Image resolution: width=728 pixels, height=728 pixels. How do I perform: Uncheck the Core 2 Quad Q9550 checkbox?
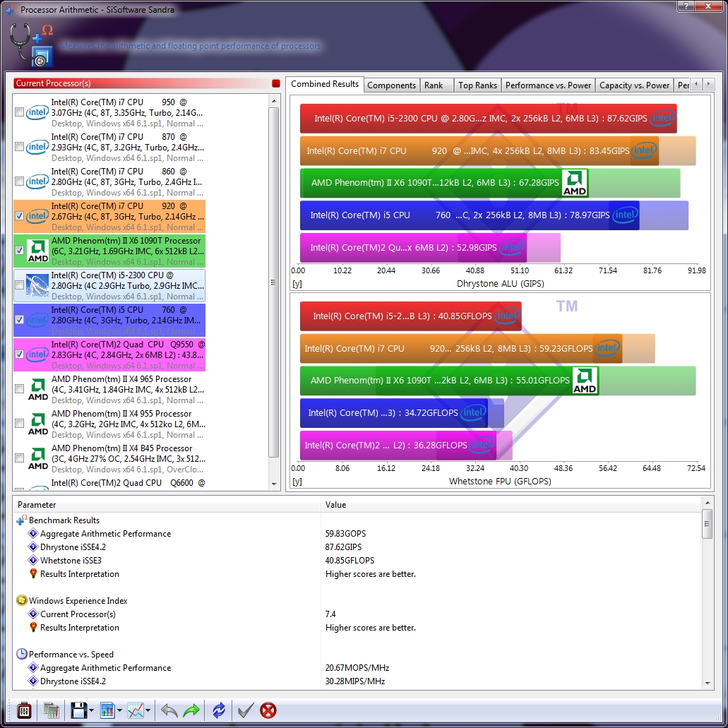[19, 354]
